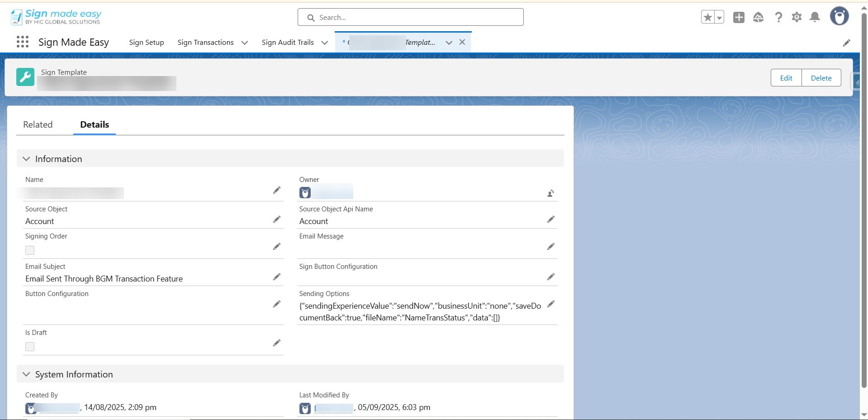Click the Created By avatar icon

[x=31, y=409]
